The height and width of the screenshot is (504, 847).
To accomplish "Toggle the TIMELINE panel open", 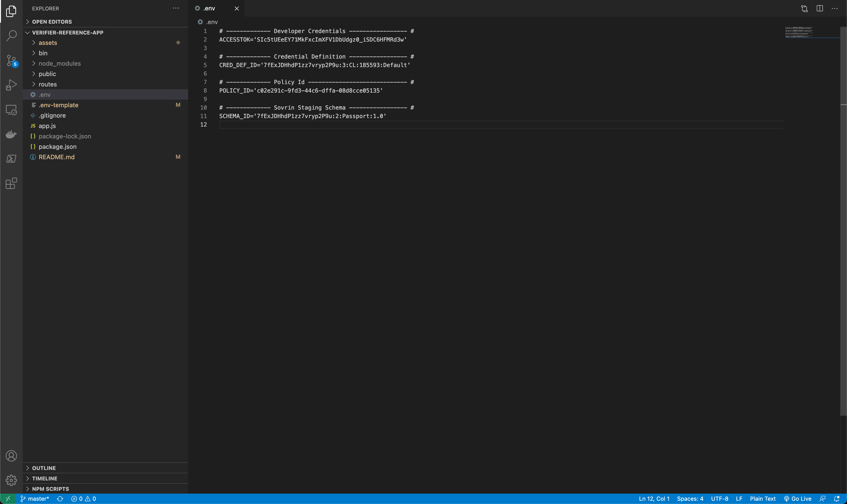I will tap(45, 478).
